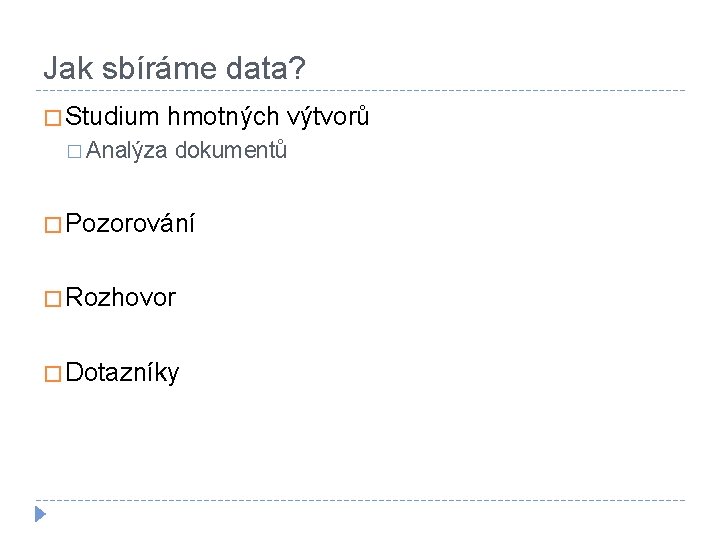Select the Rozhovor bullet text
720x540 pixels.
click(120, 298)
